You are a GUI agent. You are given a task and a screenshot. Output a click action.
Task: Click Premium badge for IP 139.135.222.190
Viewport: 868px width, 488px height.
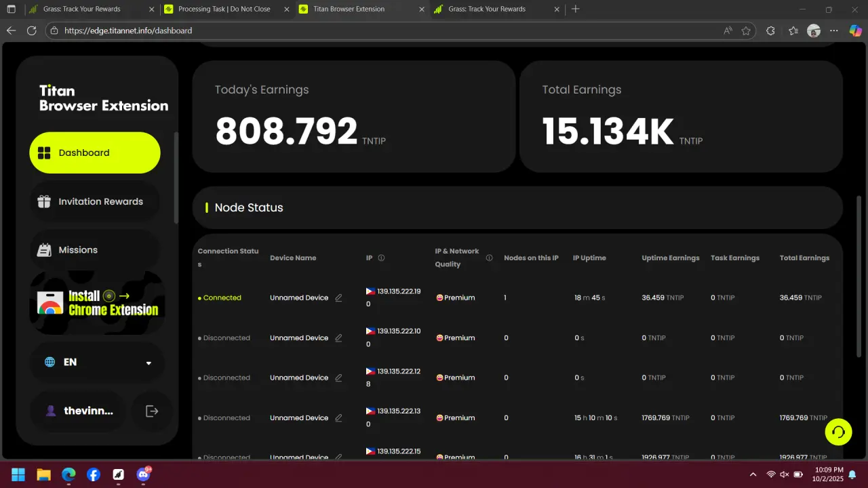(455, 298)
